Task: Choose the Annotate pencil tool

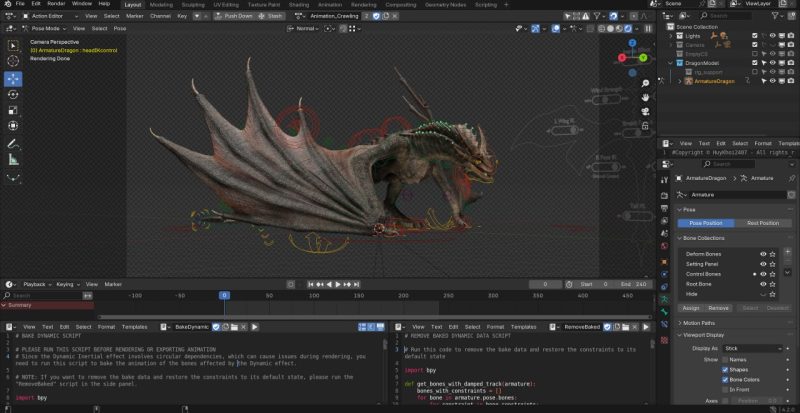Action: [13, 143]
